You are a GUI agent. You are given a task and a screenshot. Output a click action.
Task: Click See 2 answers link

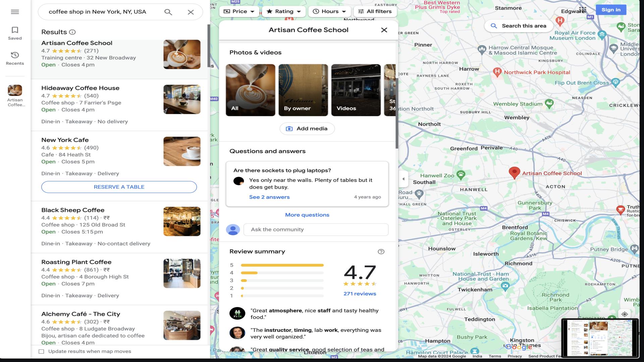click(269, 197)
